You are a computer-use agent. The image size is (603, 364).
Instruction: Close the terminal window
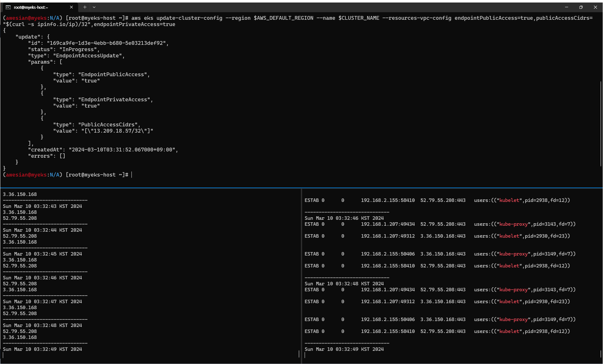pyautogui.click(x=595, y=7)
